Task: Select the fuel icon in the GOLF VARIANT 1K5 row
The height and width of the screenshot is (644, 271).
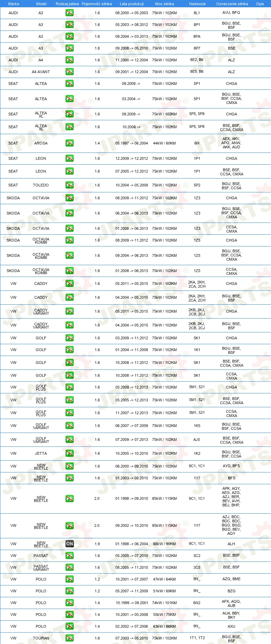Action: (69, 426)
